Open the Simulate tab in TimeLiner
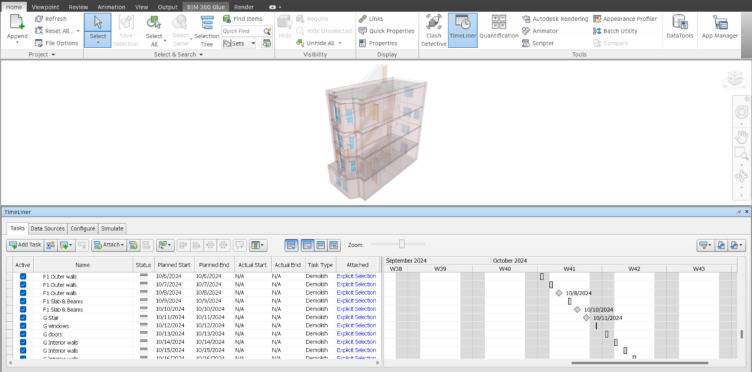Viewport: 752px width, 372px height. (x=112, y=229)
